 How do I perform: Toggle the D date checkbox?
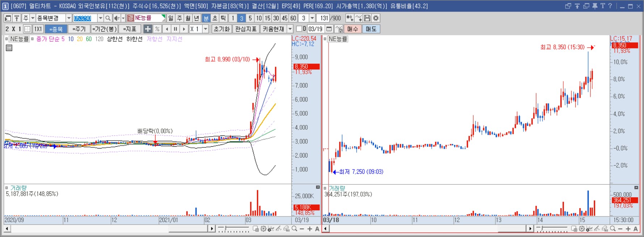299,29
